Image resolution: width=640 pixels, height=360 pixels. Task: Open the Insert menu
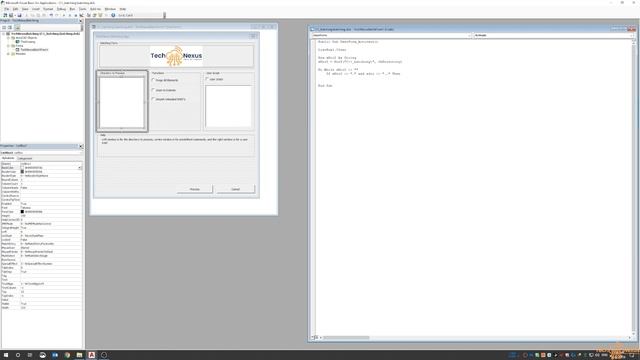(x=36, y=9)
